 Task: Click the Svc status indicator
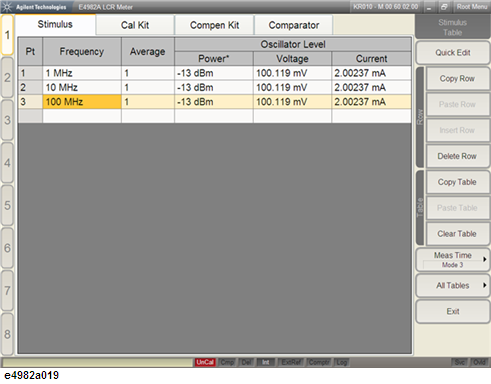click(x=460, y=362)
